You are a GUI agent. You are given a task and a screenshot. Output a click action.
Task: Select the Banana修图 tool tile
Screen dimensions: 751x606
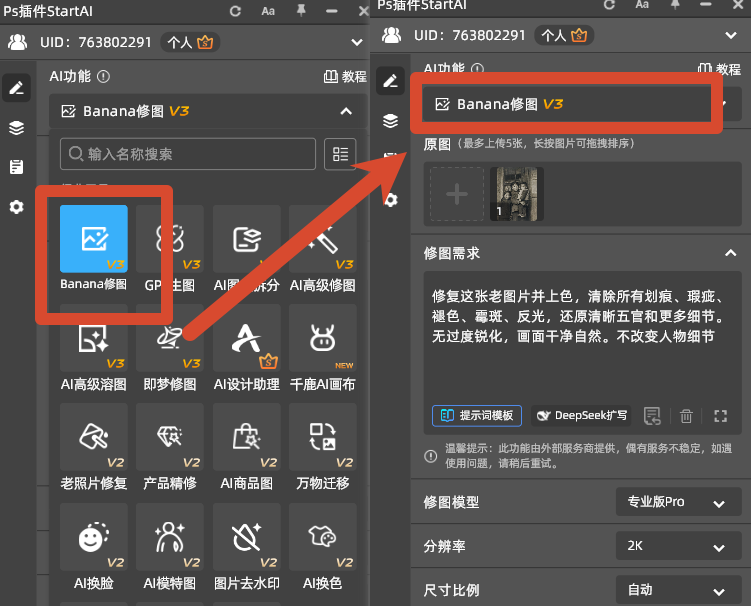click(93, 239)
